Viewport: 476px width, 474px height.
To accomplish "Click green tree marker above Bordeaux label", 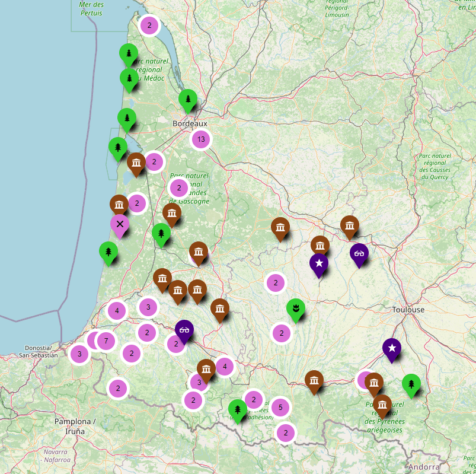I will coord(188,99).
